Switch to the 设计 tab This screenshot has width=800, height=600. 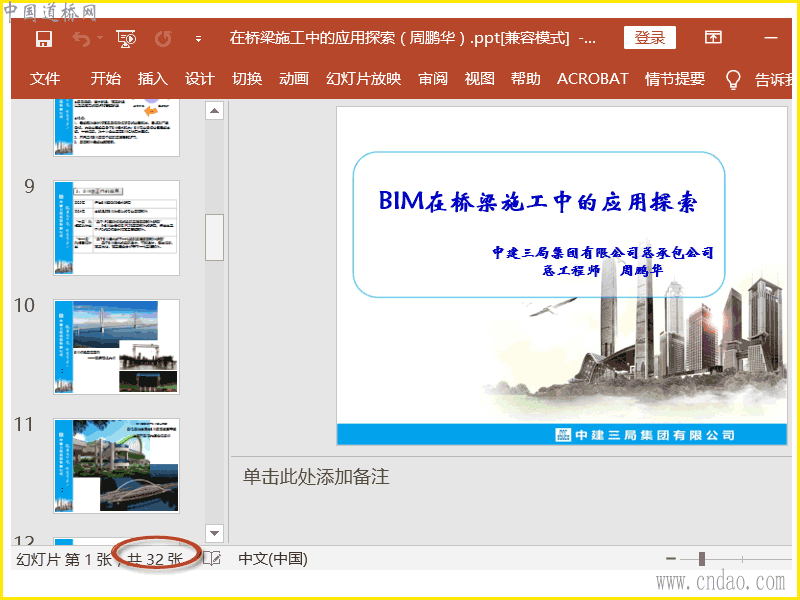point(199,79)
